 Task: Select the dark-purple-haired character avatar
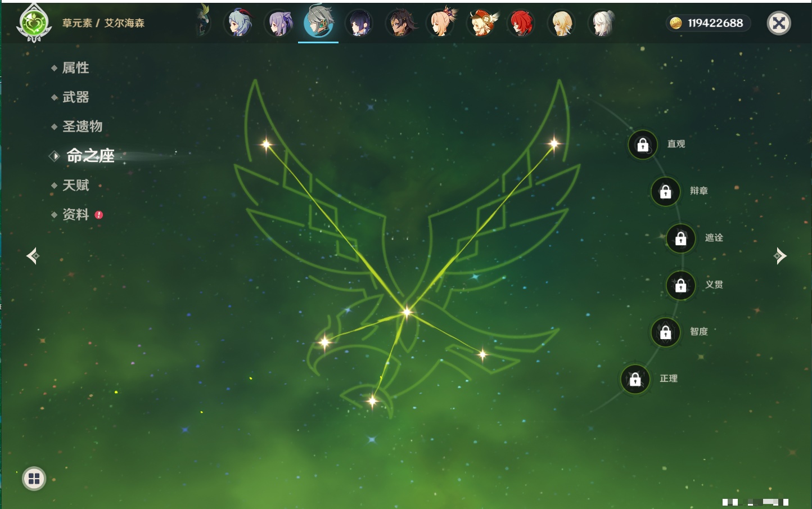(360, 23)
